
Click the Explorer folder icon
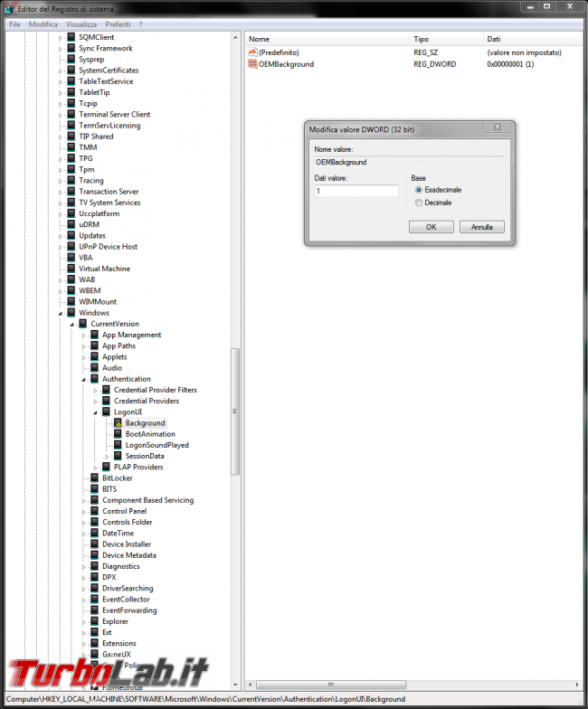point(94,620)
